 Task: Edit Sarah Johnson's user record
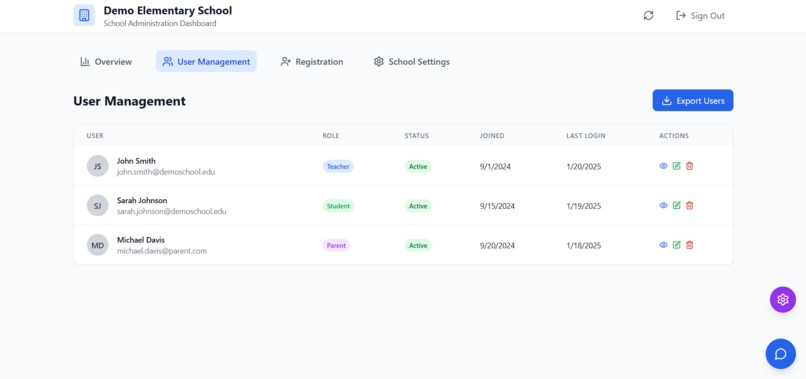(676, 205)
